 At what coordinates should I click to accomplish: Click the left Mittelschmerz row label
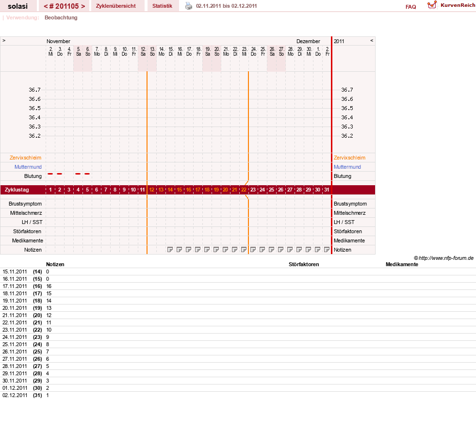pos(26,213)
